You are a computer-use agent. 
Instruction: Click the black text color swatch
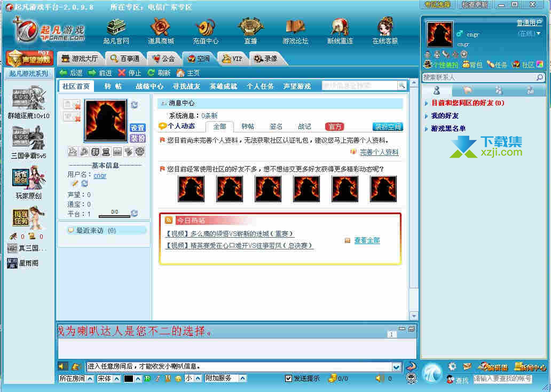point(129,379)
